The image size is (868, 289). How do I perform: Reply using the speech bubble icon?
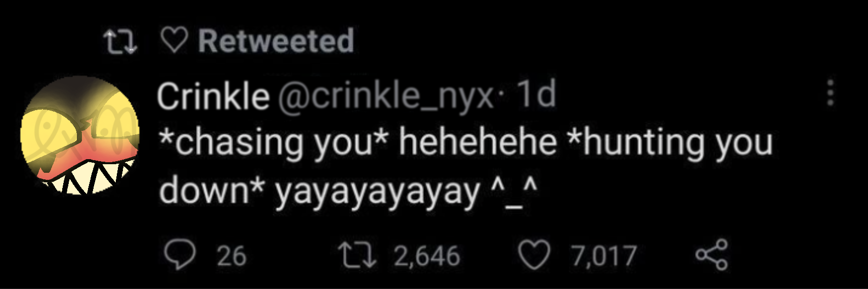point(180,255)
